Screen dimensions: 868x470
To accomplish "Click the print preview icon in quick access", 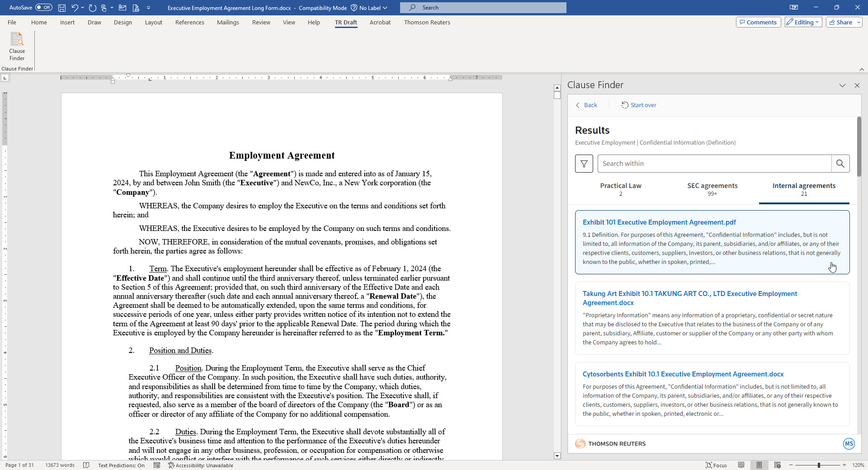I will pyautogui.click(x=136, y=8).
